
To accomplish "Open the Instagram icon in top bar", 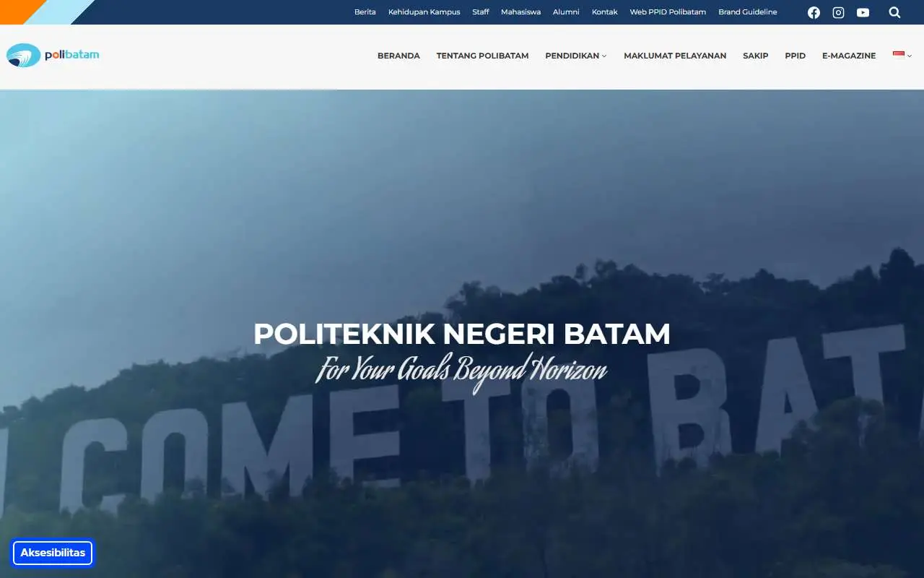I will coord(838,12).
